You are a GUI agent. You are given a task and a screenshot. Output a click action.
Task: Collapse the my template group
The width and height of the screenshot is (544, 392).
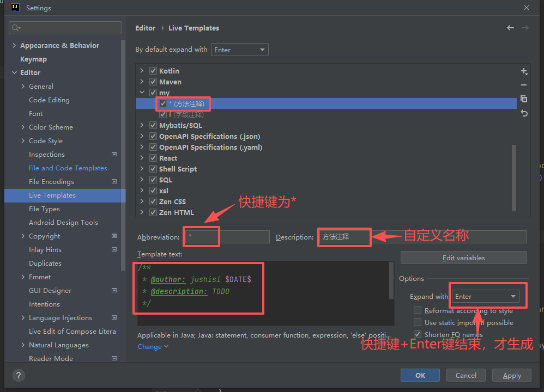(142, 93)
